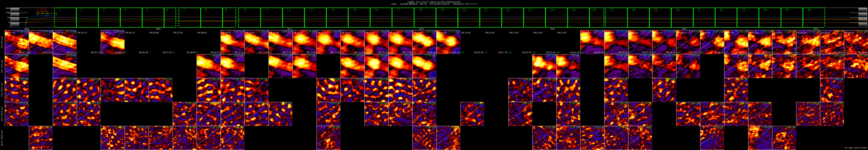
Task: Open the 6-12 keV image for interval 9
Action: 209,66
